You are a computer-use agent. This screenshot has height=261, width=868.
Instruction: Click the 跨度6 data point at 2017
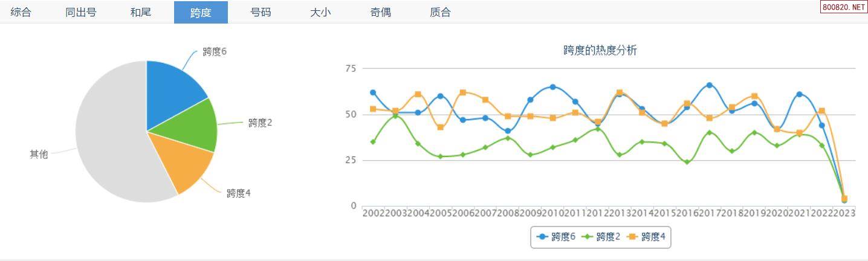pos(710,85)
